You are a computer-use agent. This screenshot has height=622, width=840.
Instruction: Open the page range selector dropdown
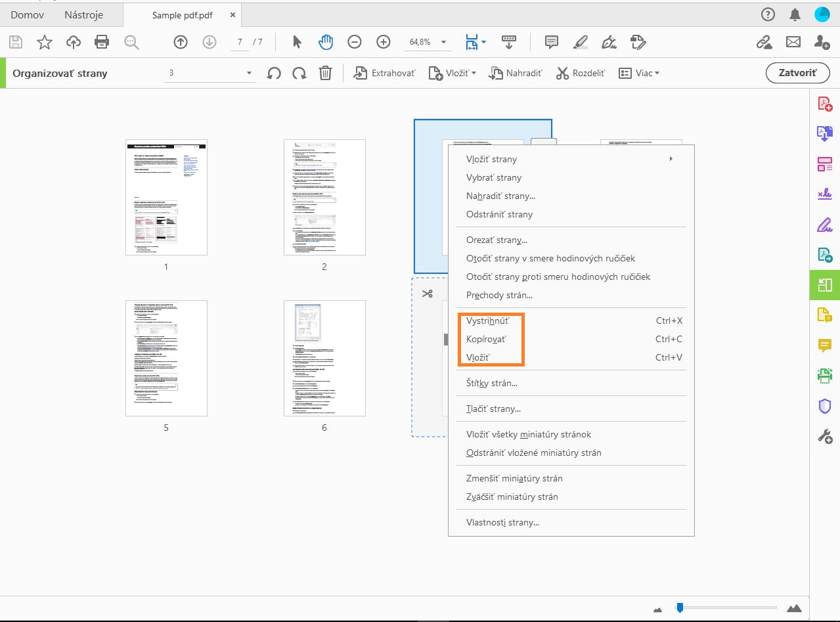(250, 74)
